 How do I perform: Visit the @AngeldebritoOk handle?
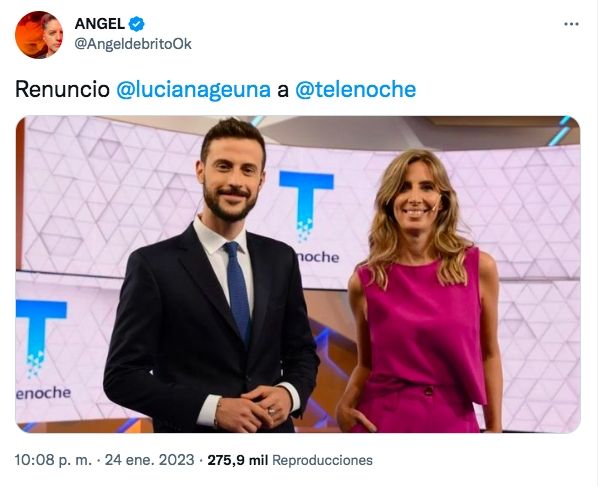point(133,44)
